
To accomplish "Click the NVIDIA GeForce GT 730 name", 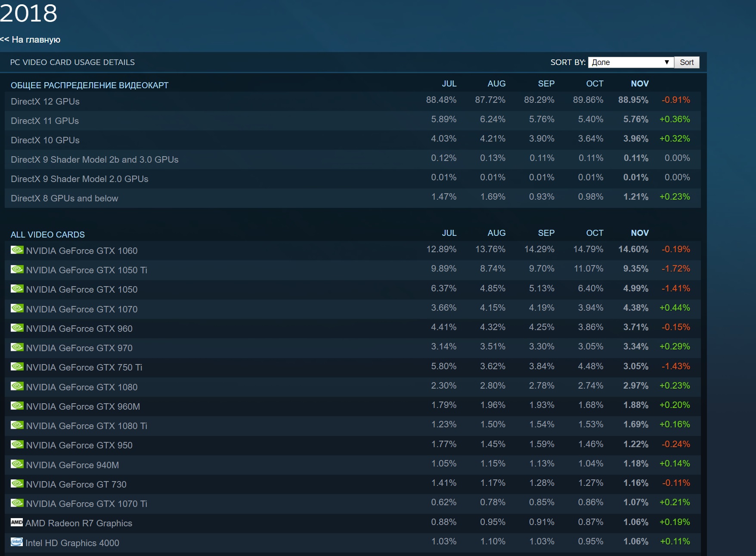I will pyautogui.click(x=76, y=485).
